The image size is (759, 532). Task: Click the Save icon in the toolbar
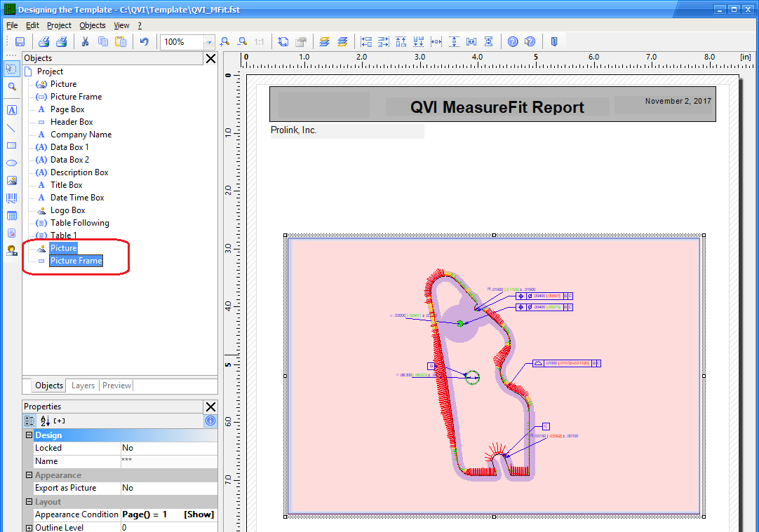click(x=20, y=42)
